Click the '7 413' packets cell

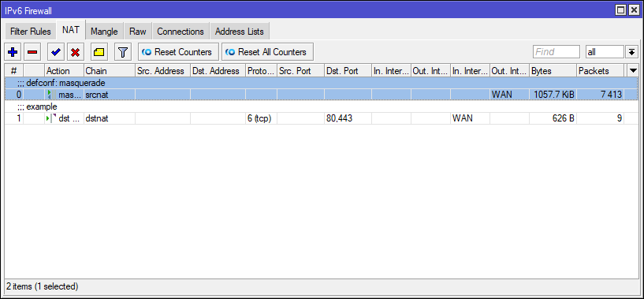coord(600,95)
